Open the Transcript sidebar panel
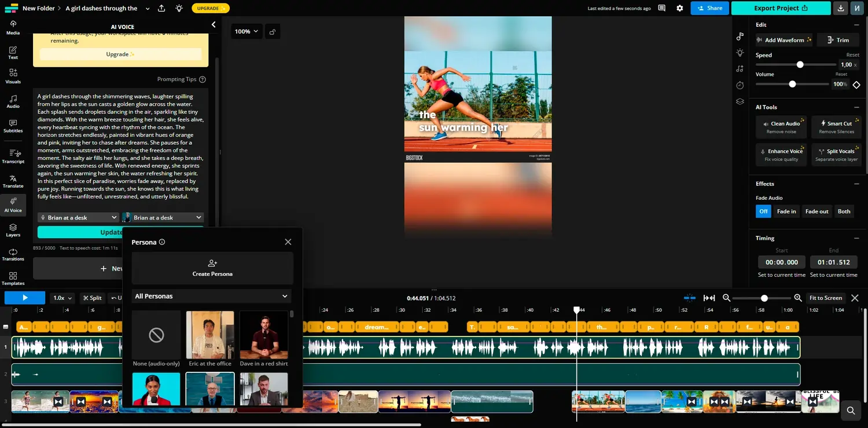 click(x=13, y=156)
